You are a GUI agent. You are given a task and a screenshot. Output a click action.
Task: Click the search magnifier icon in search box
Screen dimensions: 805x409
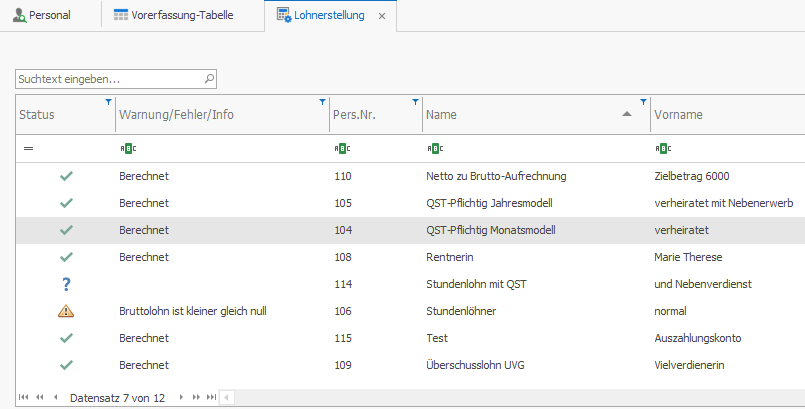pyautogui.click(x=208, y=78)
